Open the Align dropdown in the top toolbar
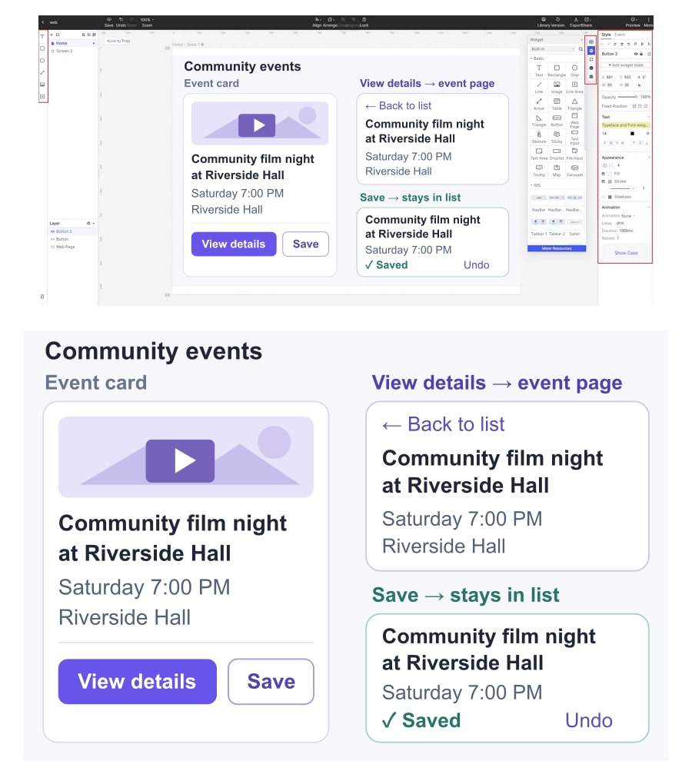The width and height of the screenshot is (692, 784). pyautogui.click(x=317, y=22)
